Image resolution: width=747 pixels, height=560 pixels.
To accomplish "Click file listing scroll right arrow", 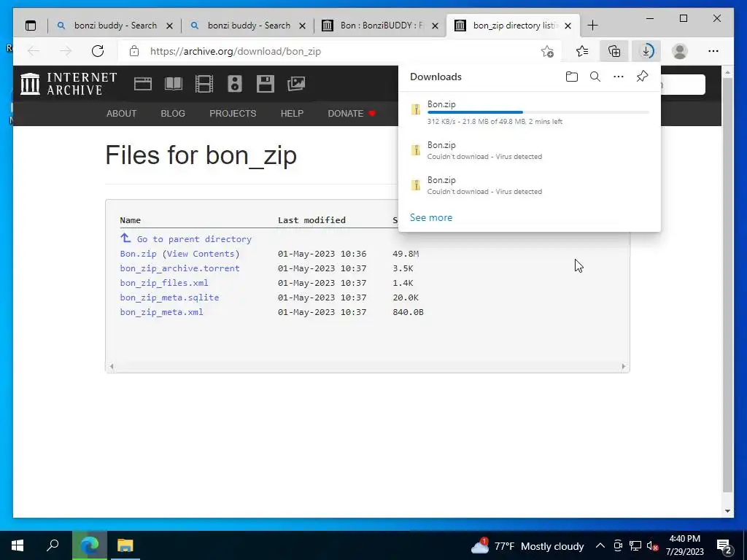I will click(x=624, y=367).
